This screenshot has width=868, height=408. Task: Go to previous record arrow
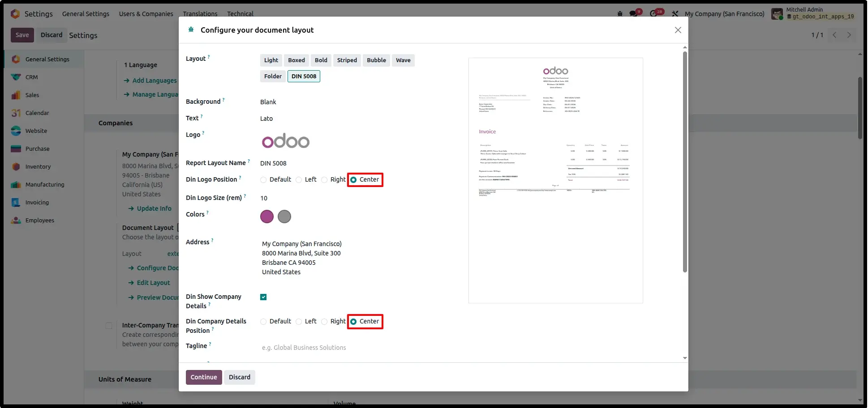pos(834,35)
